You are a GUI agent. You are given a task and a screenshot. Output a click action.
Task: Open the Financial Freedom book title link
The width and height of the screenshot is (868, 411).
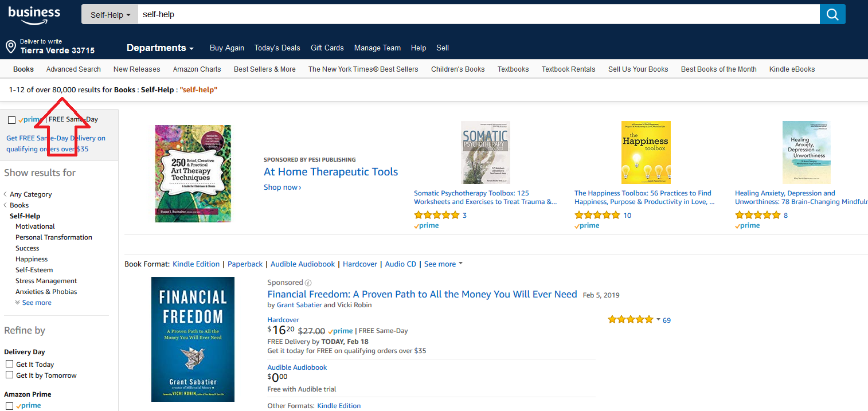[422, 294]
